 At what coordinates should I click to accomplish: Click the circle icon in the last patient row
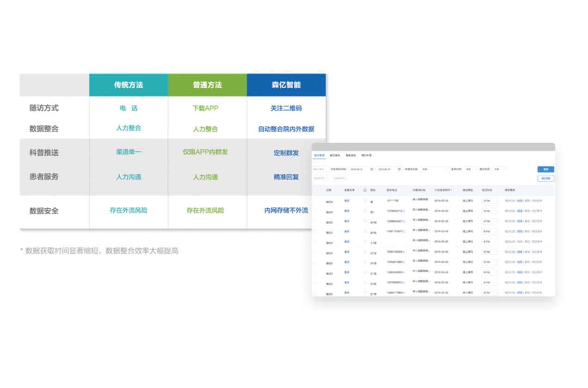365,292
